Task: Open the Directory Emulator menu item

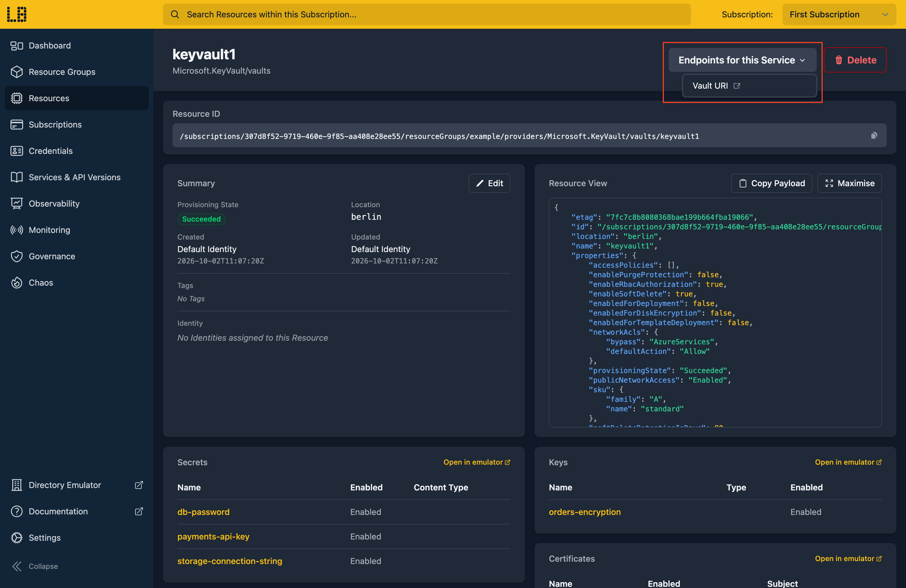Action: pos(76,485)
